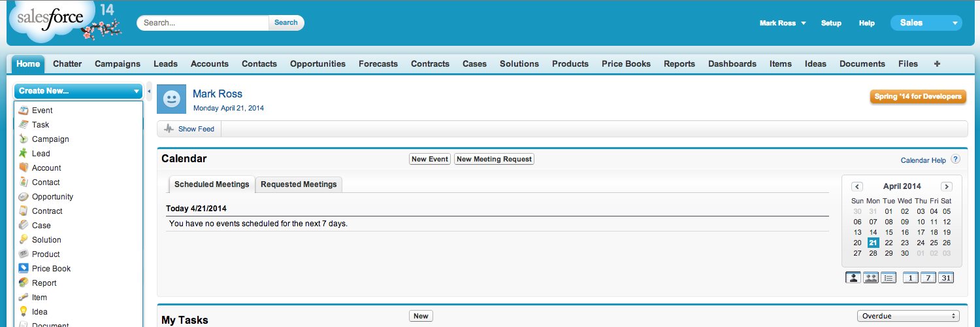Open the Calendar Help link
This screenshot has height=327, width=980.
923,160
